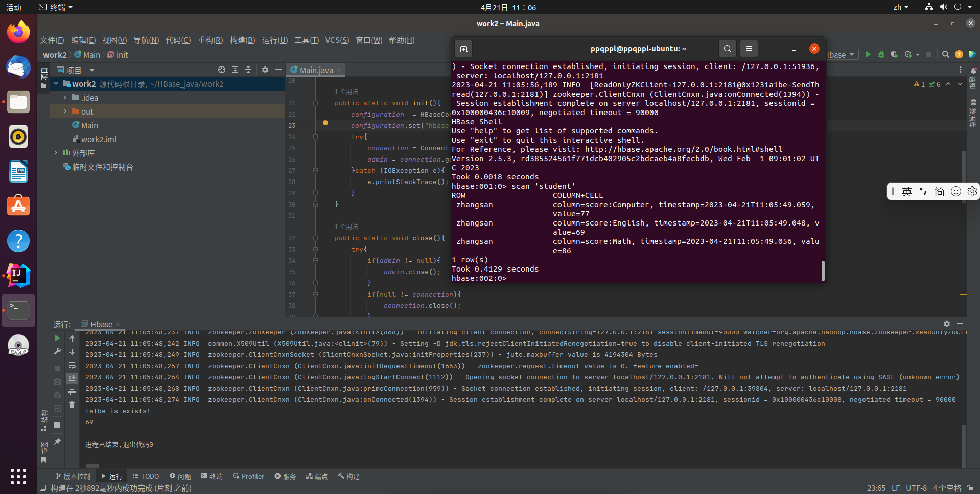Image resolution: width=980 pixels, height=494 pixels.
Task: Collapse the work2 project root node
Action: pyautogui.click(x=56, y=83)
